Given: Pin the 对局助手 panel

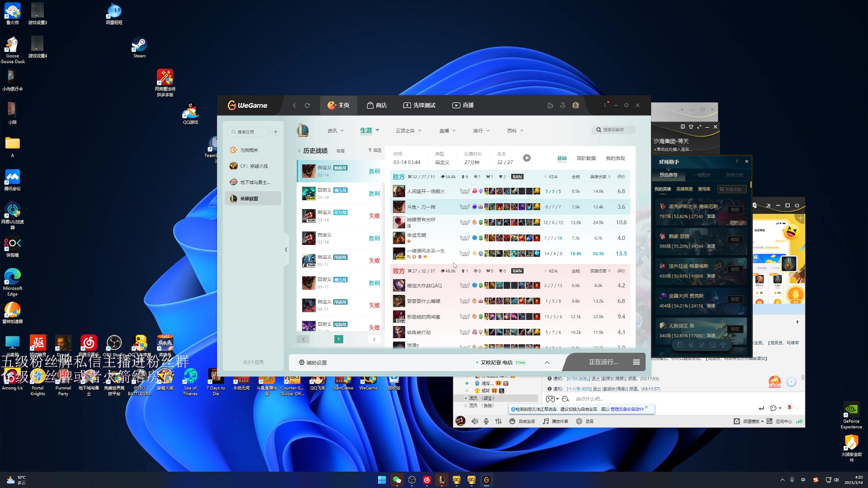Looking at the screenshot, I should pyautogui.click(x=737, y=161).
